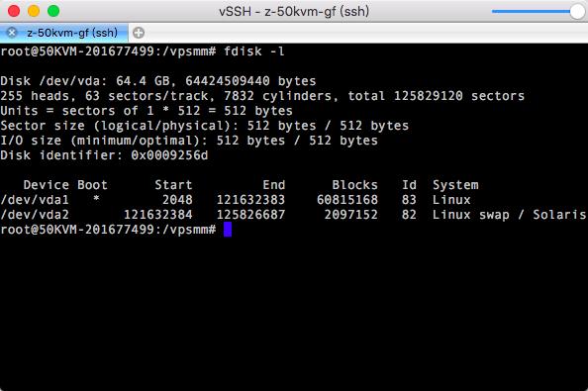This screenshot has height=391, width=588.
Task: Click the 'Linux' system label for vda1
Action: 451,200
